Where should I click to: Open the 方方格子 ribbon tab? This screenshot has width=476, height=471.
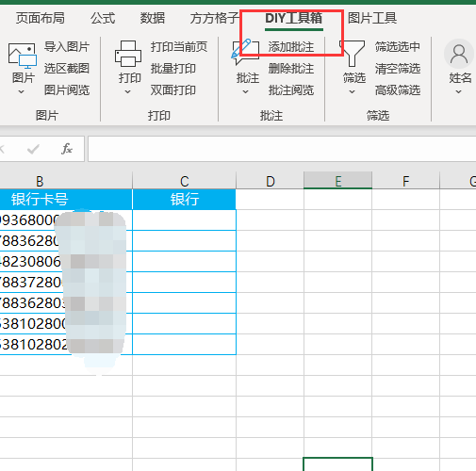click(x=215, y=18)
